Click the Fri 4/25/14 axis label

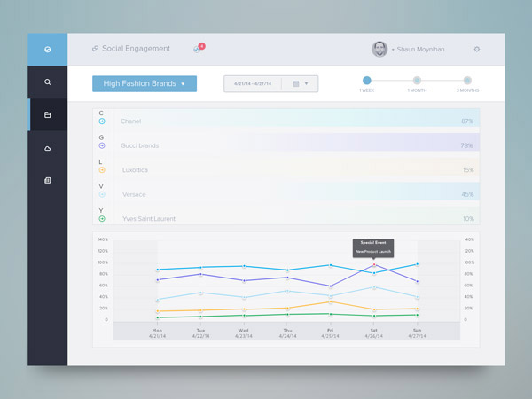coord(330,333)
